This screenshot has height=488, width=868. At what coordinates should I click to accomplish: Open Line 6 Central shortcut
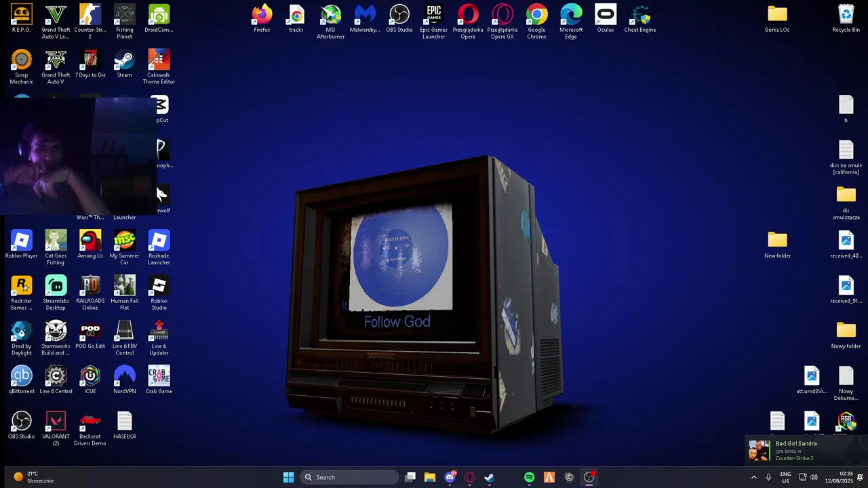pyautogui.click(x=56, y=380)
